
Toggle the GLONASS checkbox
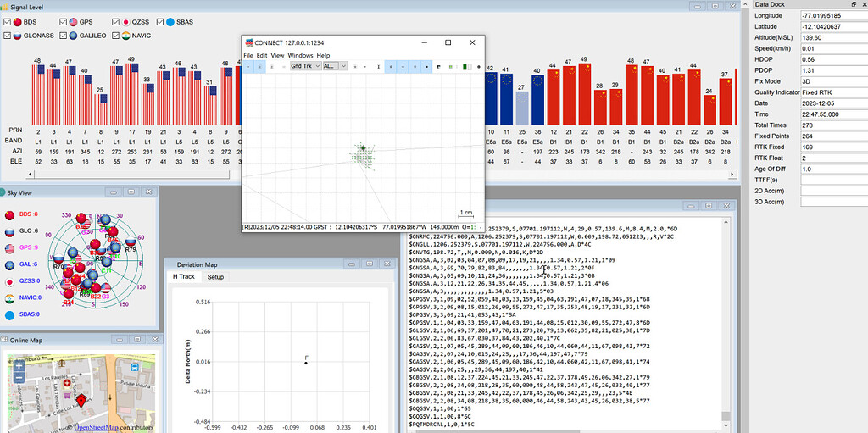click(x=8, y=36)
